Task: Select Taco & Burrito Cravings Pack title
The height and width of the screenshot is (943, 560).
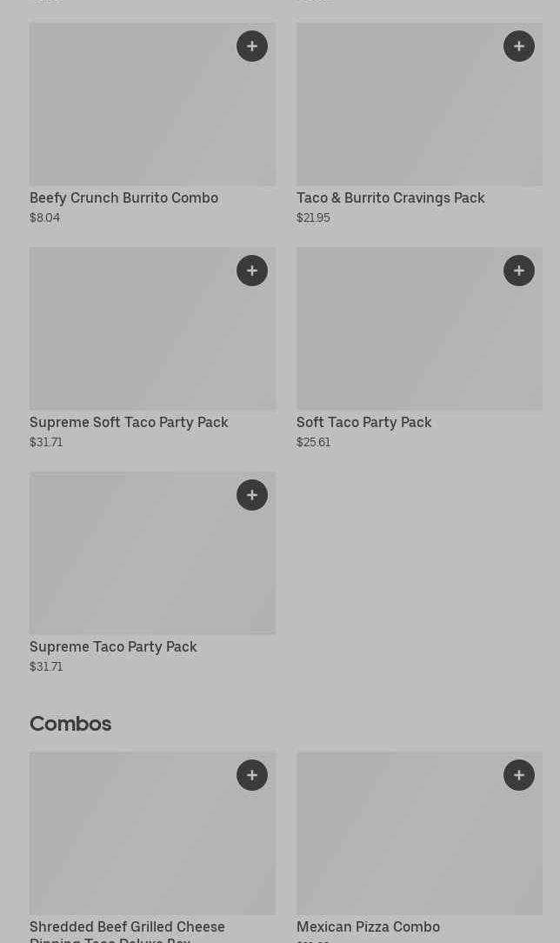Action: 390,197
